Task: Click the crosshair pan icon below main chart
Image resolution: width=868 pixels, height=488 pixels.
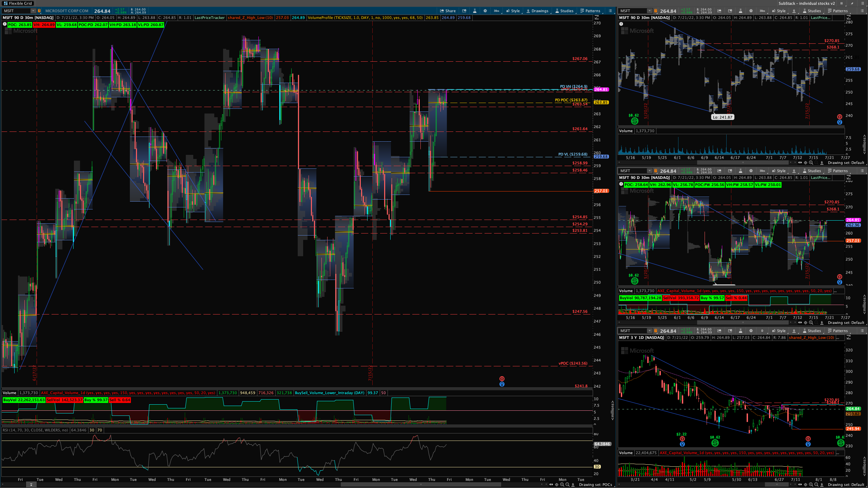Action: click(x=556, y=485)
